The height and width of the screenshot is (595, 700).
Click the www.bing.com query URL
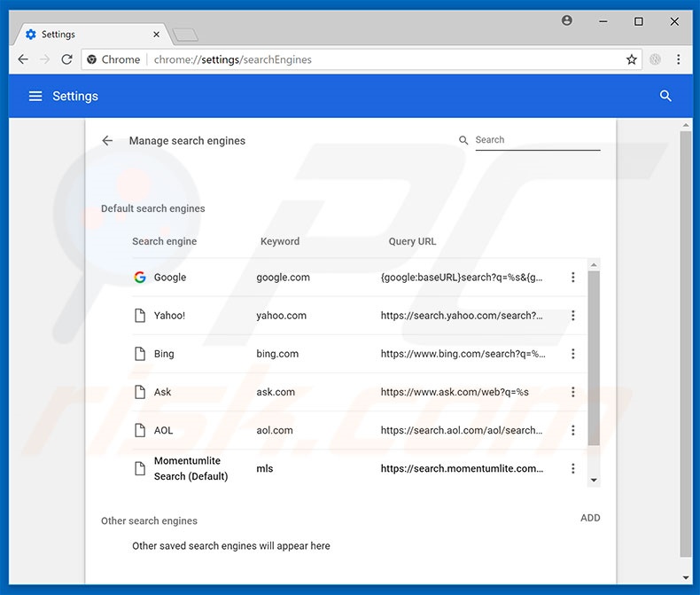point(463,354)
